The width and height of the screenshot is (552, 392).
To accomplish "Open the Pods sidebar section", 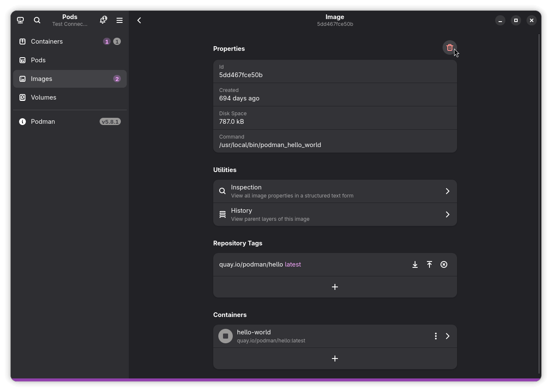I will pos(38,60).
